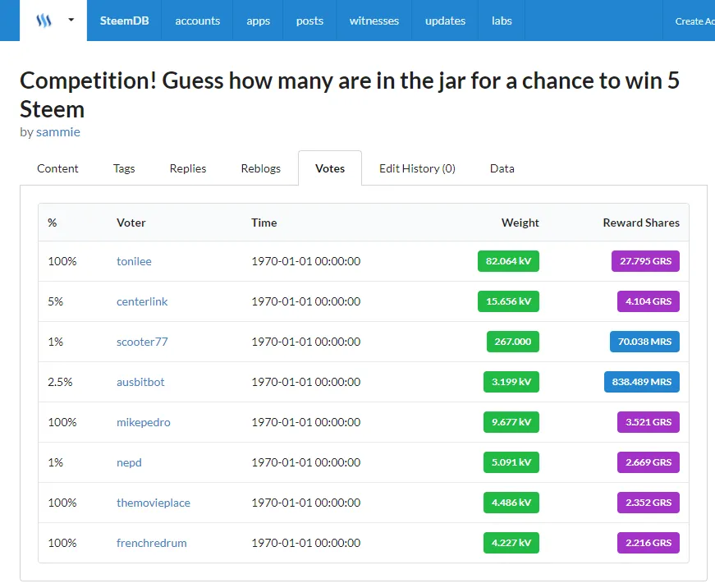Open voter scooter77's profile

click(x=142, y=342)
